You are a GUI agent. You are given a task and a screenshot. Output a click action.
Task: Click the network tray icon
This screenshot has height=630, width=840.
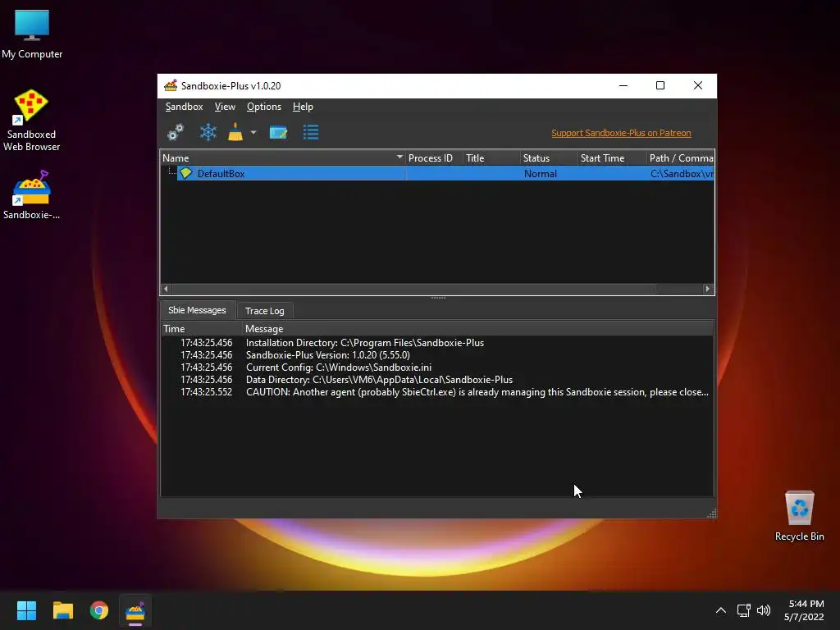click(x=743, y=610)
